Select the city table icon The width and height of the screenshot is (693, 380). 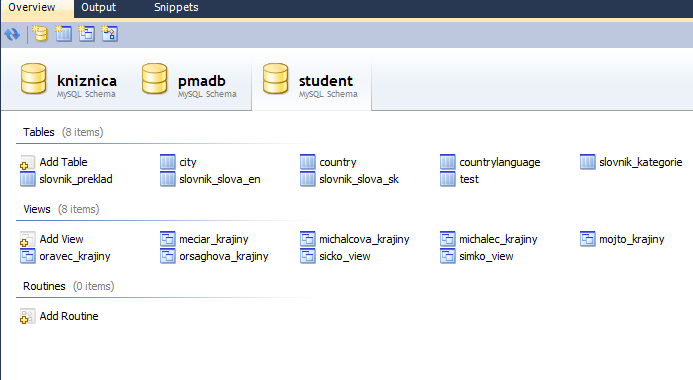pyautogui.click(x=168, y=162)
